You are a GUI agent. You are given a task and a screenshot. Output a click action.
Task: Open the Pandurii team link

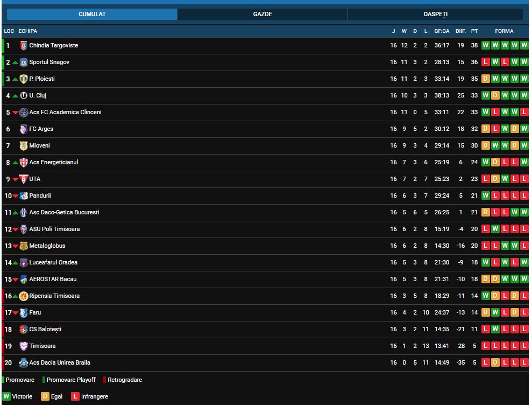pyautogui.click(x=40, y=195)
